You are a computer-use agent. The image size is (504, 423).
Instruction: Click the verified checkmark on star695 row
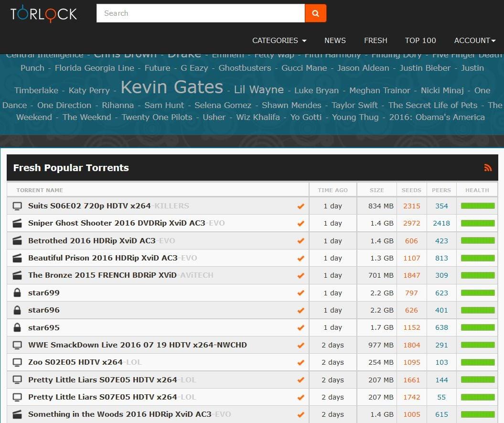pos(300,328)
